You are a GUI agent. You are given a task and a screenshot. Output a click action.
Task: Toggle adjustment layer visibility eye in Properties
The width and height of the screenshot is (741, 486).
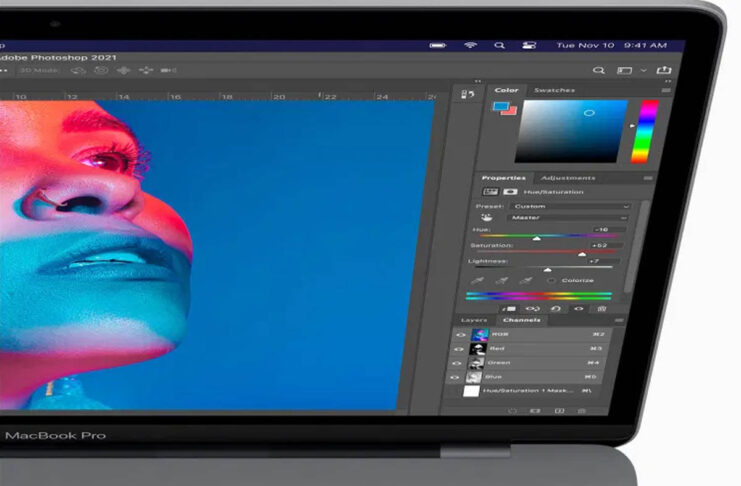(x=579, y=309)
